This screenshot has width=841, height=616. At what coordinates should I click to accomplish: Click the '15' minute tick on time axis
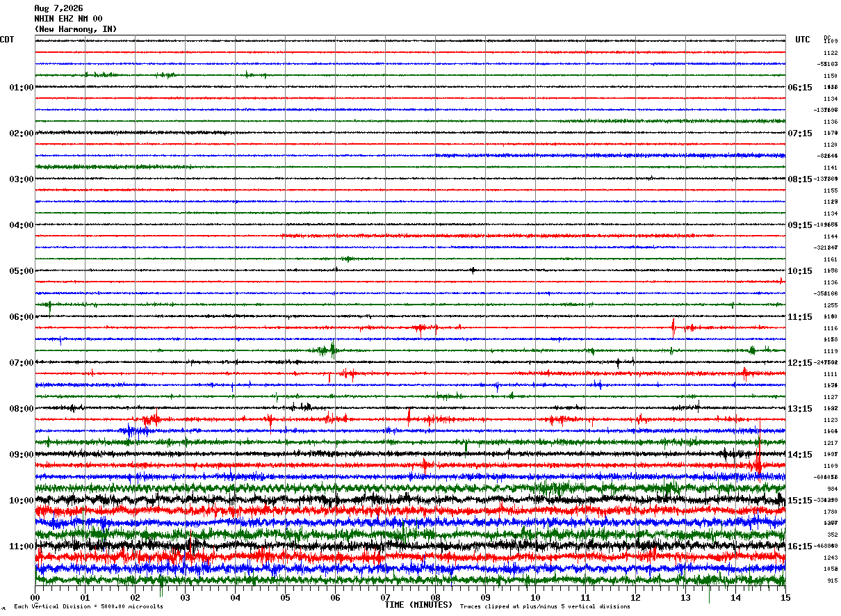[785, 597]
